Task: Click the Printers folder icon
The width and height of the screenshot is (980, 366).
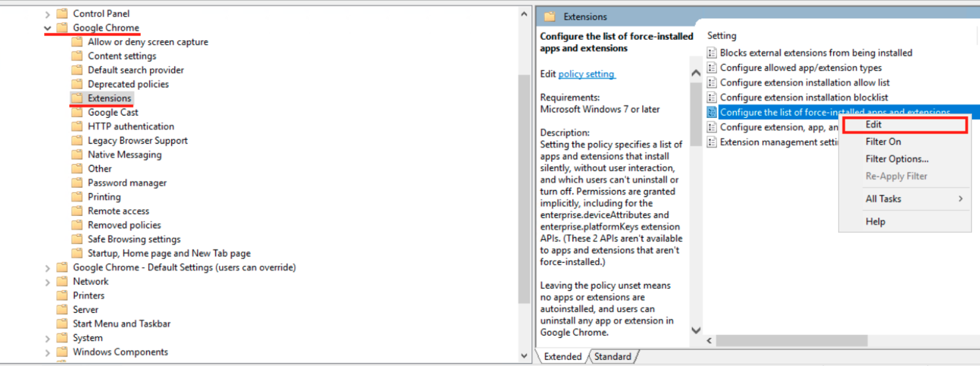Action: click(x=62, y=295)
